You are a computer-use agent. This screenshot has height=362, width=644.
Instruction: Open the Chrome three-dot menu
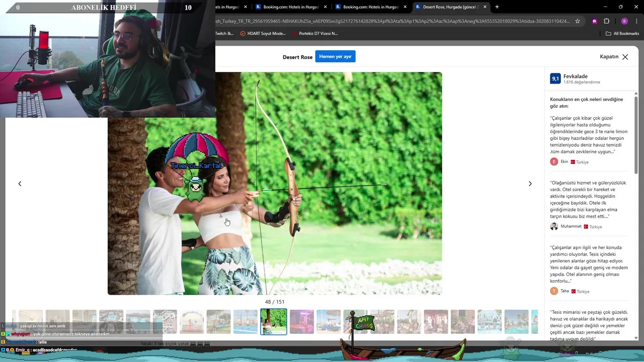tap(636, 21)
